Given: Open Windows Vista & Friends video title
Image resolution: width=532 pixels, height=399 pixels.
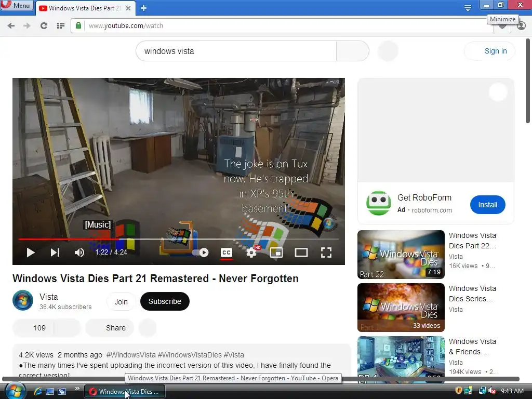Looking at the screenshot, I should pyautogui.click(x=472, y=347).
